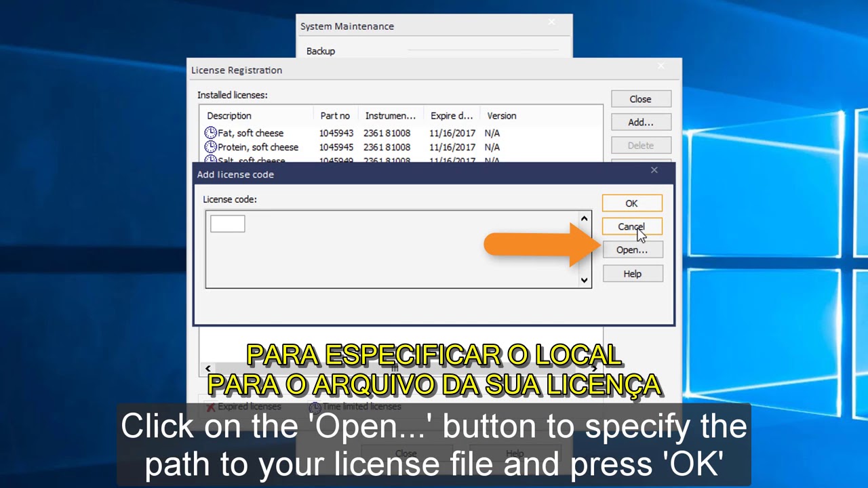Viewport: 868px width, 488px height.
Task: Click Backup label in System Maintenance window
Action: [x=321, y=51]
